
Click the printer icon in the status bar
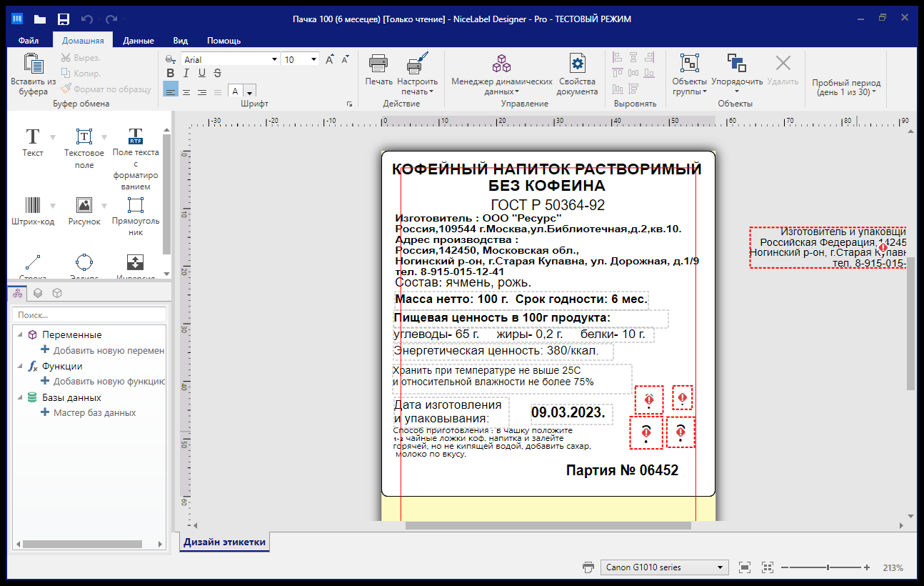(x=588, y=567)
